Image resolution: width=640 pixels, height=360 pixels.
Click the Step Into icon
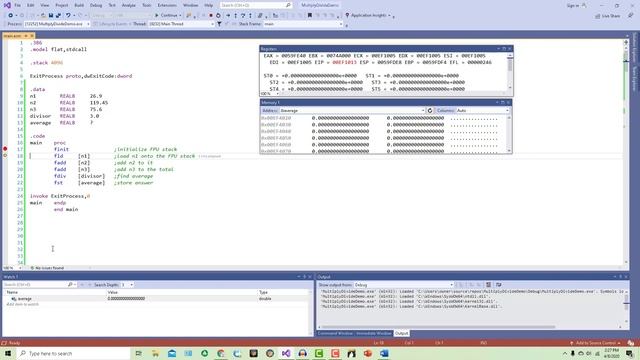[236, 15]
